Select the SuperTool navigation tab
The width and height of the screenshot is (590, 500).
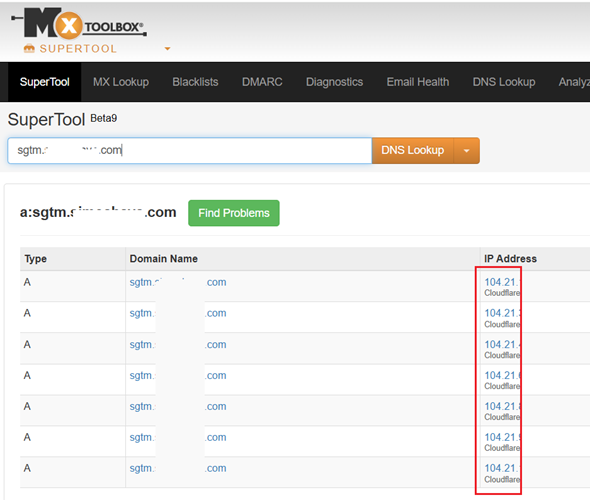point(44,82)
